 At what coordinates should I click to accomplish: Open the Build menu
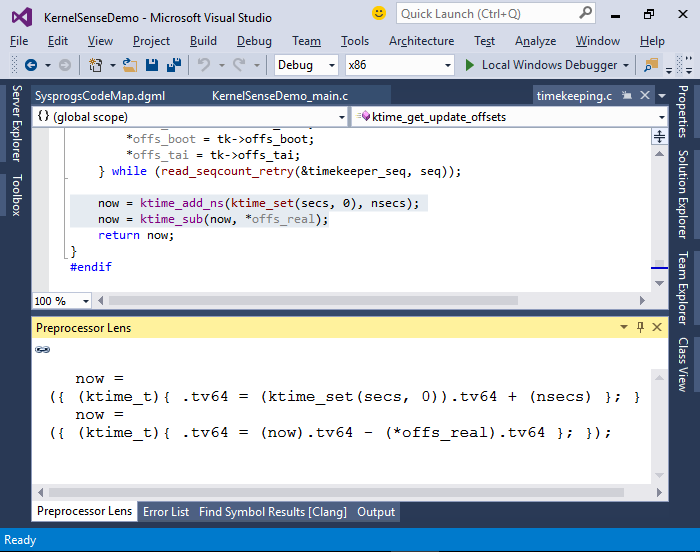(203, 41)
